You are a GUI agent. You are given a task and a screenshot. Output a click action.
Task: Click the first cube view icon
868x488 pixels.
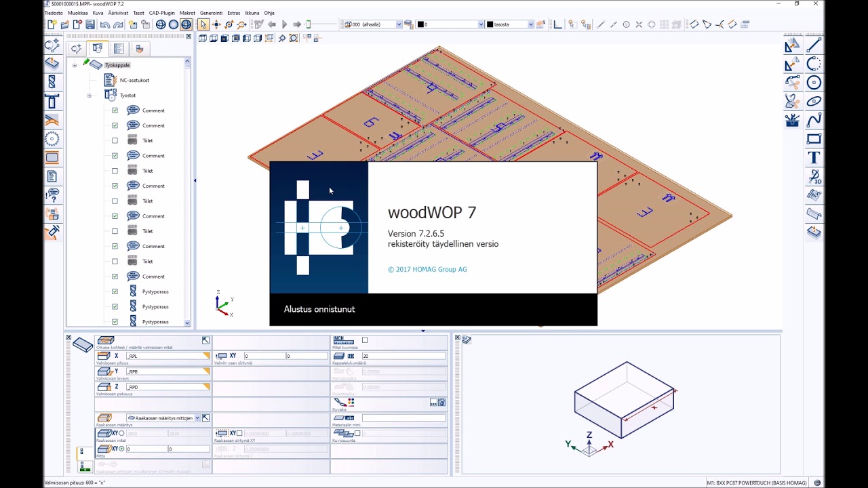pyautogui.click(x=203, y=39)
